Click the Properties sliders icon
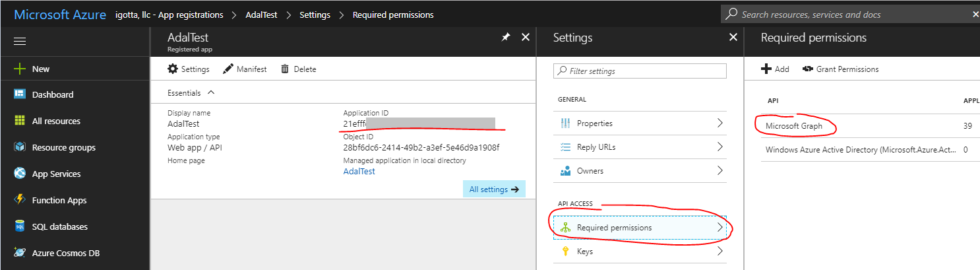The height and width of the screenshot is (270, 980). click(565, 123)
